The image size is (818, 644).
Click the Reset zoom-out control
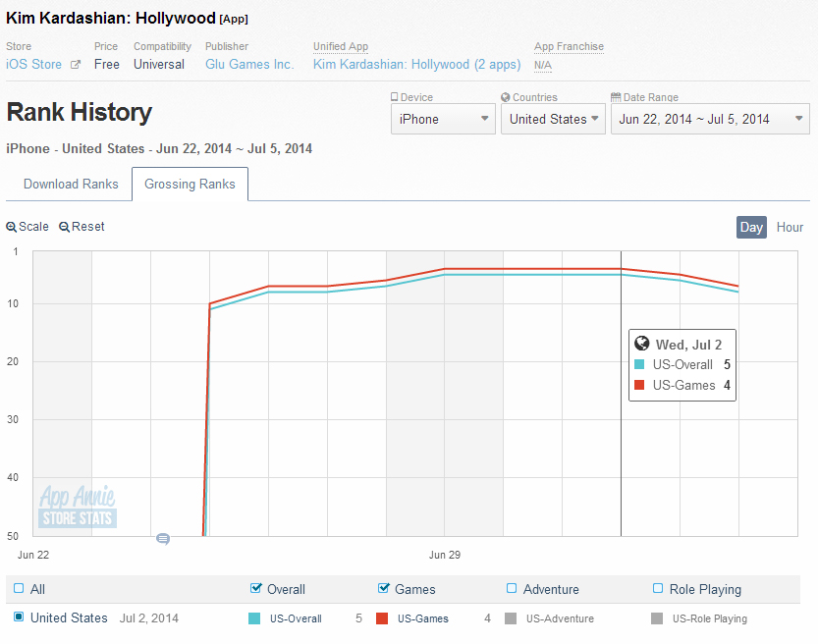coord(82,227)
